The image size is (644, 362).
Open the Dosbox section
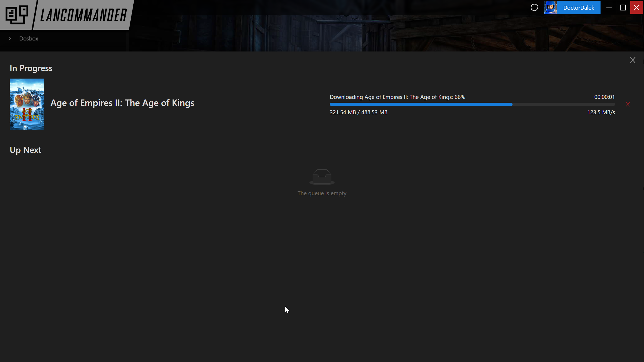click(29, 38)
